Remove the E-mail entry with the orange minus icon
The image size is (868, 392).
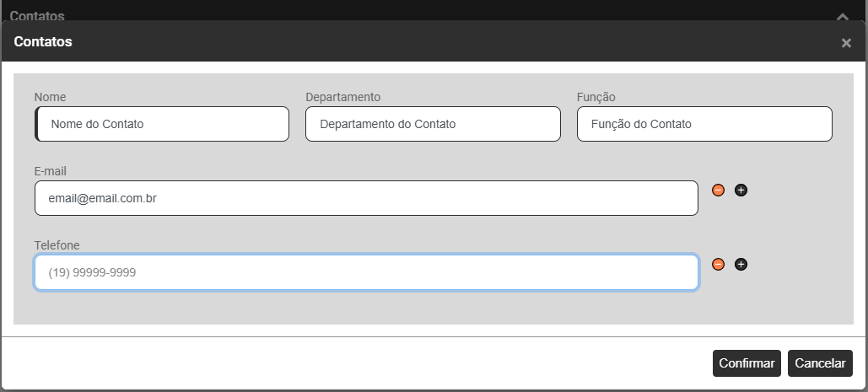click(x=719, y=191)
